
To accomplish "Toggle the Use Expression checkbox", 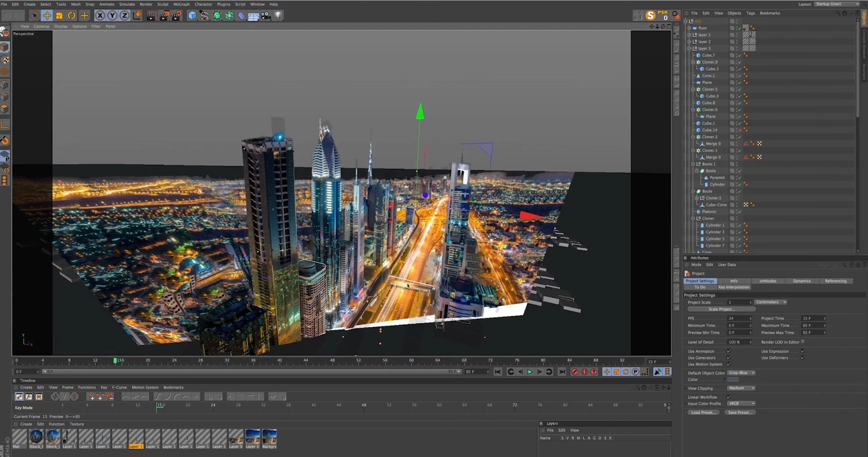I will pyautogui.click(x=803, y=351).
